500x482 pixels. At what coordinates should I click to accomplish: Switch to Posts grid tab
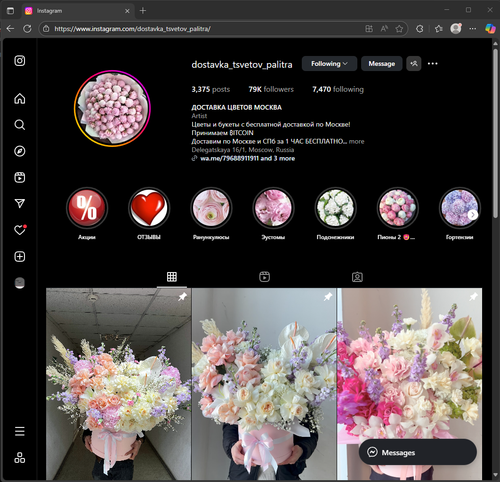point(172,277)
